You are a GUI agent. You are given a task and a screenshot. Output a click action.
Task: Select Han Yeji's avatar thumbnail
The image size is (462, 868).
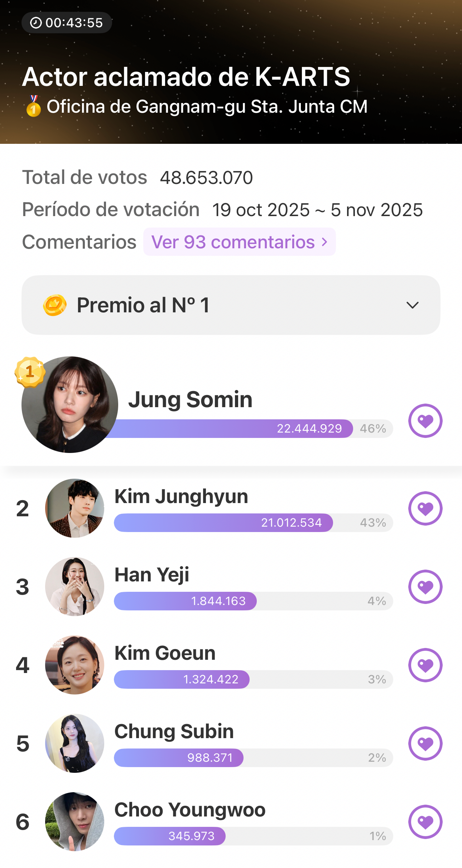coord(74,587)
